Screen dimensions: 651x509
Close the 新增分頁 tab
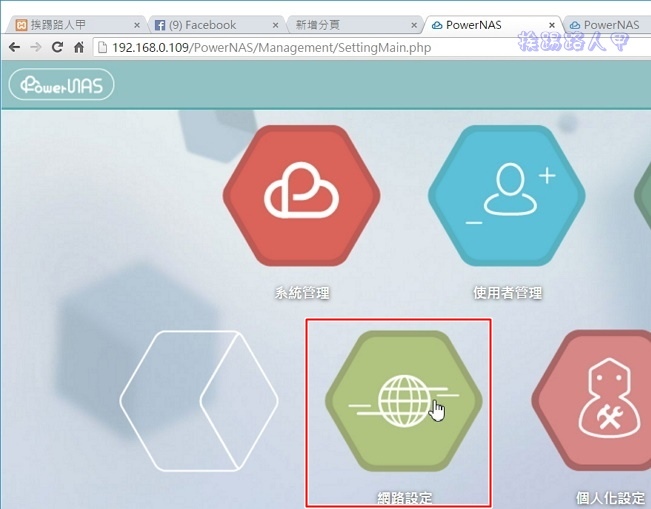413,25
